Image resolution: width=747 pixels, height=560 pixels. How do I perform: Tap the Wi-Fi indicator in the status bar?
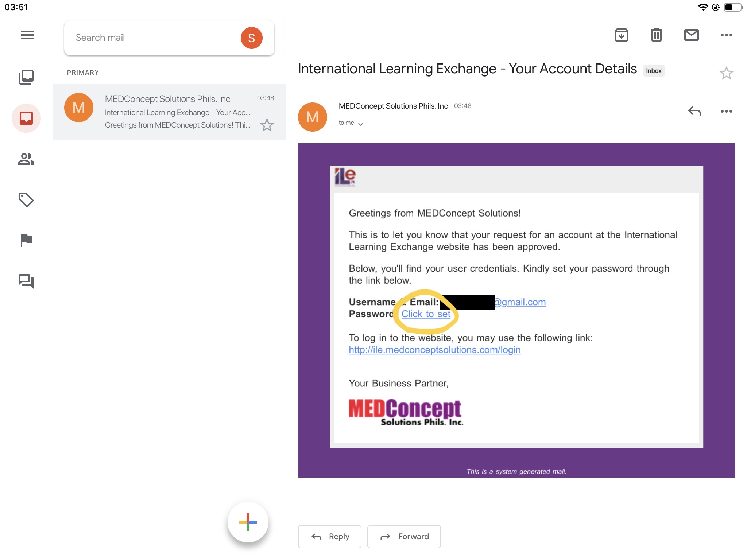tap(703, 7)
